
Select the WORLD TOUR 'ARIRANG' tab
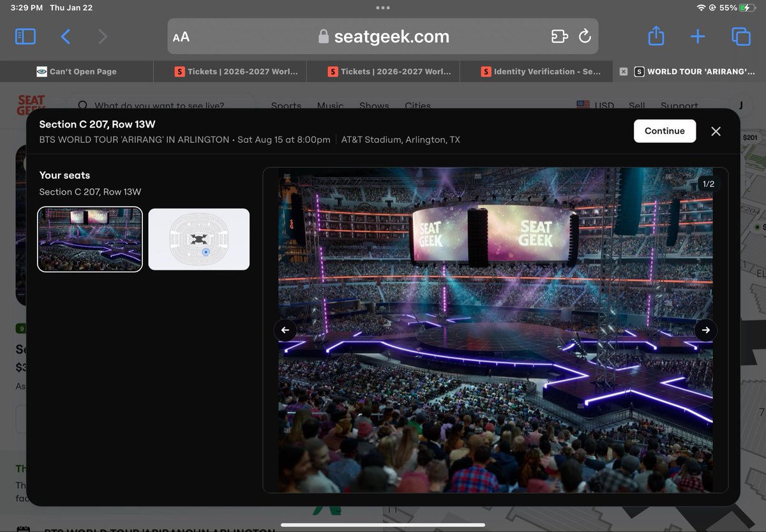click(696, 71)
